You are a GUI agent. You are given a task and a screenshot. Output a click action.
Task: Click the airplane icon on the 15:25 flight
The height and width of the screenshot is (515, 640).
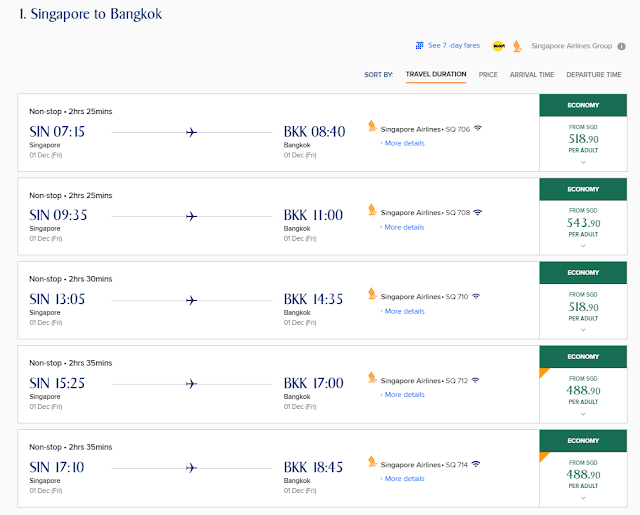[x=192, y=383]
